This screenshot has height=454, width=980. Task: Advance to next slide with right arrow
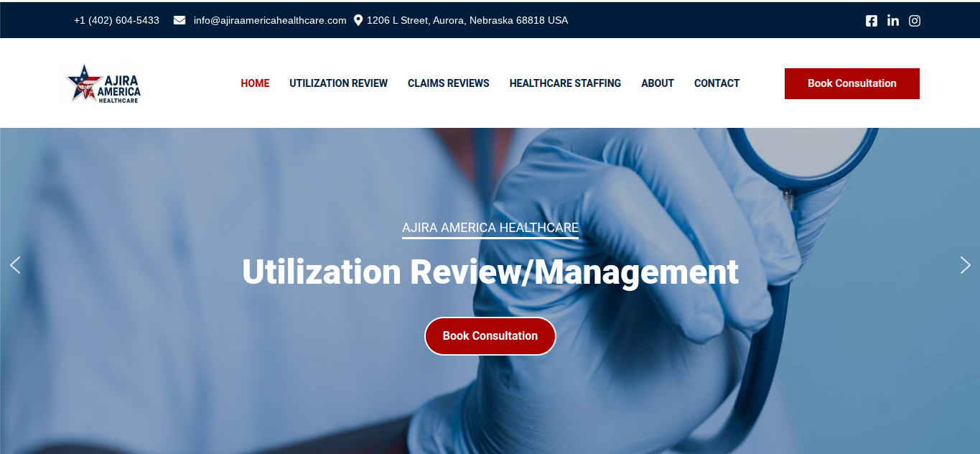tap(965, 265)
